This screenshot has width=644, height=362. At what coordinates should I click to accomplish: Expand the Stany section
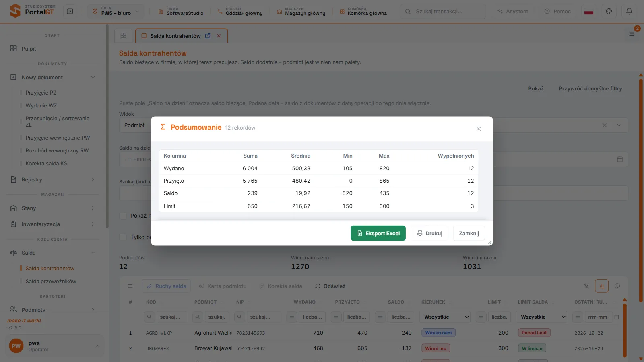point(52,208)
